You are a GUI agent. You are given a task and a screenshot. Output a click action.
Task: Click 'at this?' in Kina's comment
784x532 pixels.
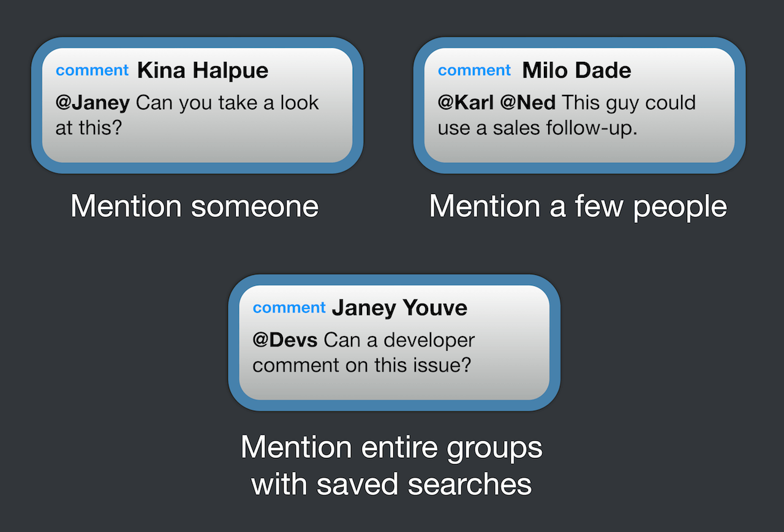[89, 129]
